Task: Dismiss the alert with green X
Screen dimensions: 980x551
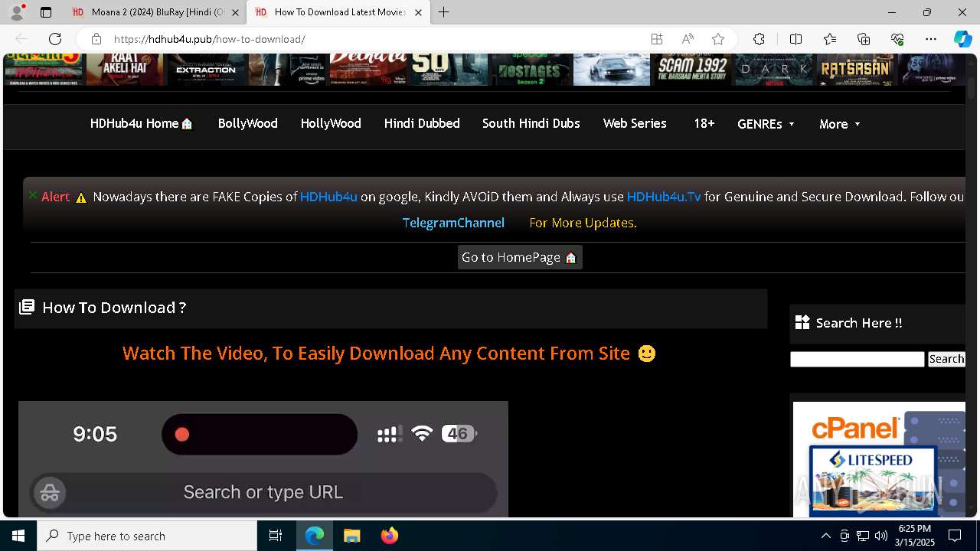Action: [x=33, y=195]
